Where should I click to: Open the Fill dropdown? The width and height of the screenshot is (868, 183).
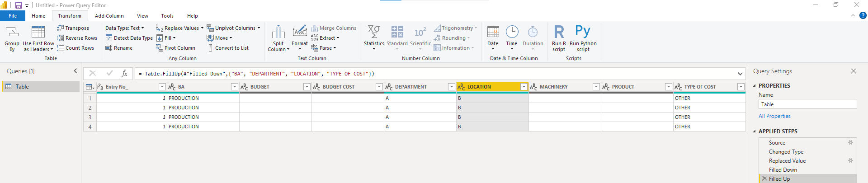(166, 38)
